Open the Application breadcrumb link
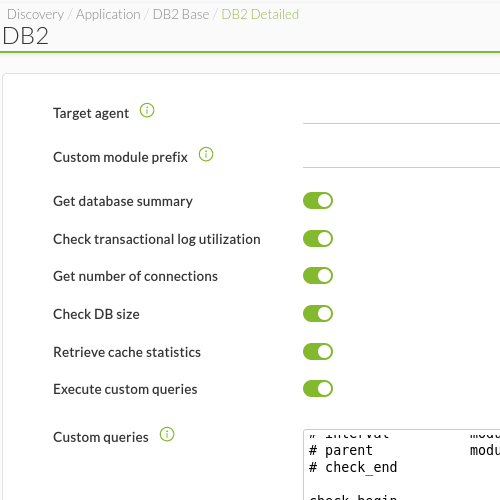 click(x=108, y=14)
